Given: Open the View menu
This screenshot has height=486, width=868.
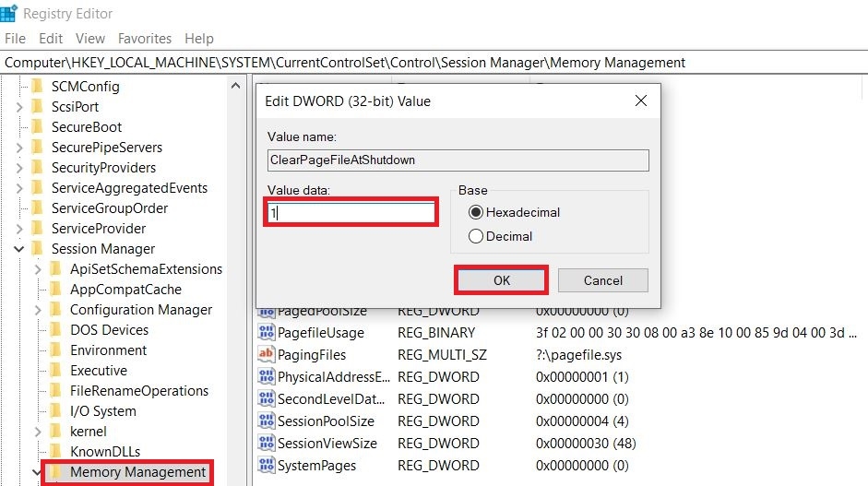Looking at the screenshot, I should pos(90,39).
